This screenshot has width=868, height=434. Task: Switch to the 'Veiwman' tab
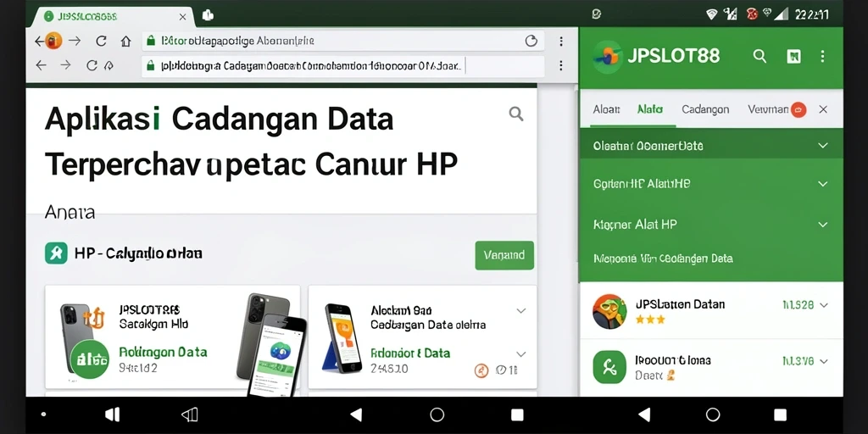pyautogui.click(x=768, y=109)
